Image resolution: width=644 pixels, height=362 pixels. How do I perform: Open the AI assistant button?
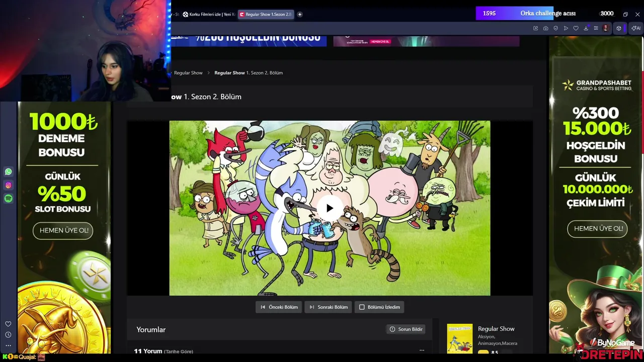(636, 28)
